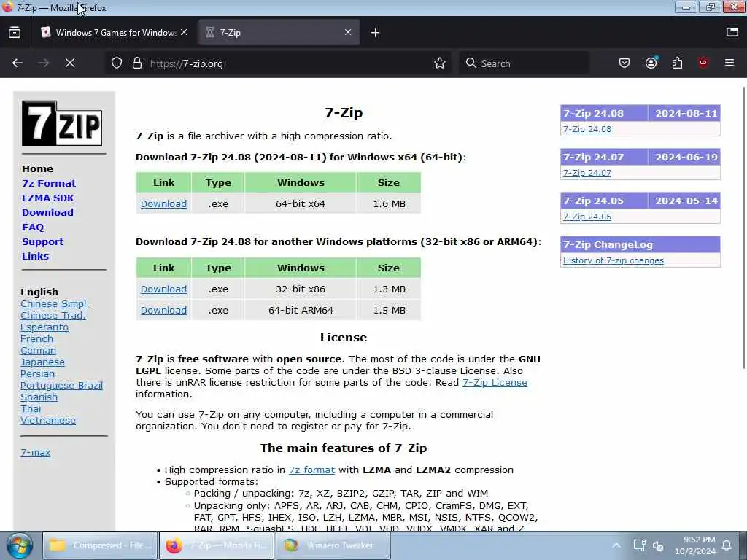The width and height of the screenshot is (747, 560).
Task: Click the page vertical scrollbar
Action: [x=743, y=228]
